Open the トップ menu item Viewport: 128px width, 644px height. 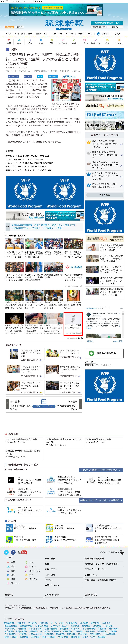click(x=8, y=34)
